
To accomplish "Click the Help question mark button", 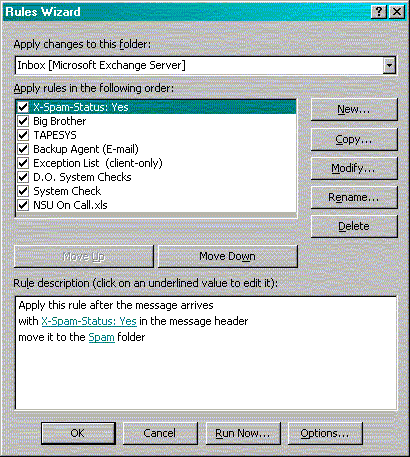I will tap(379, 12).
